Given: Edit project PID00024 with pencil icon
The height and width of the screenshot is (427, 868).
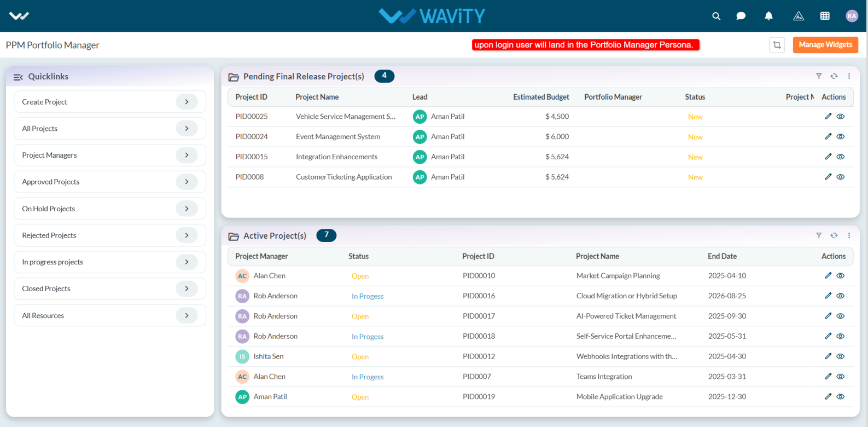Looking at the screenshot, I should 828,136.
